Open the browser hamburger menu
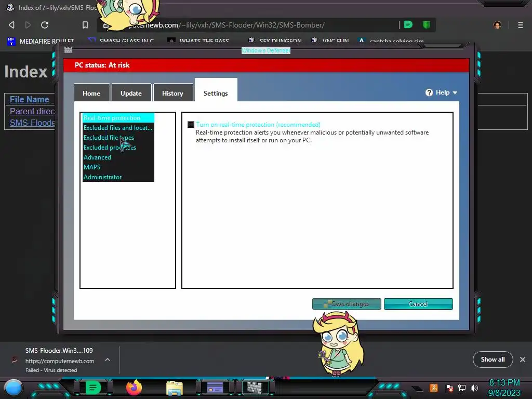 tap(521, 25)
